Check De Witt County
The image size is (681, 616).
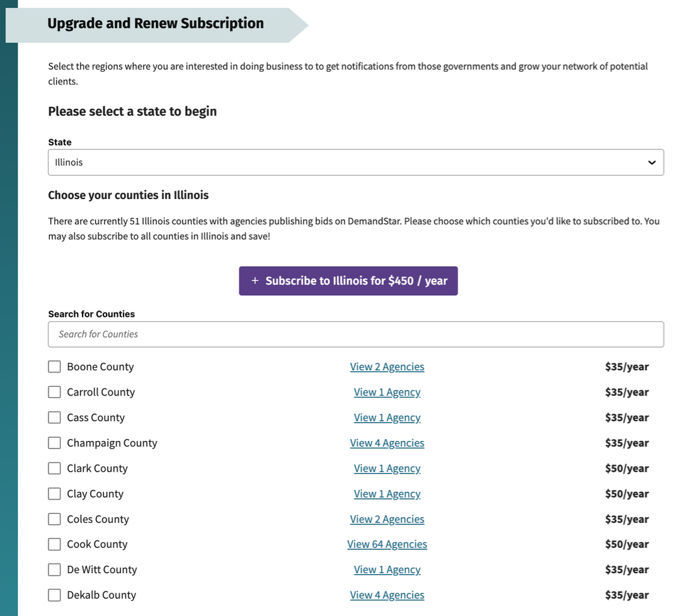(54, 569)
